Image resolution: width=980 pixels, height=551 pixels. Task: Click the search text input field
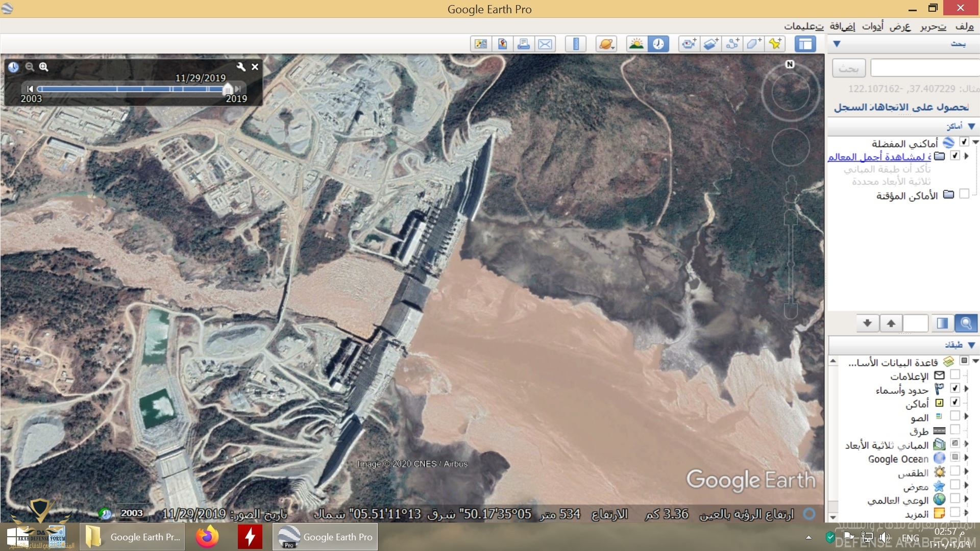[925, 68]
